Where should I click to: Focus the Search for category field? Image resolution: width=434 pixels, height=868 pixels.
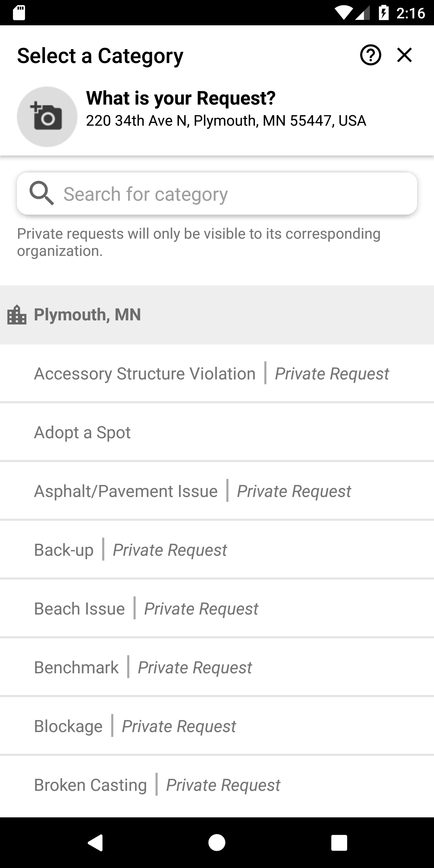pyautogui.click(x=217, y=193)
